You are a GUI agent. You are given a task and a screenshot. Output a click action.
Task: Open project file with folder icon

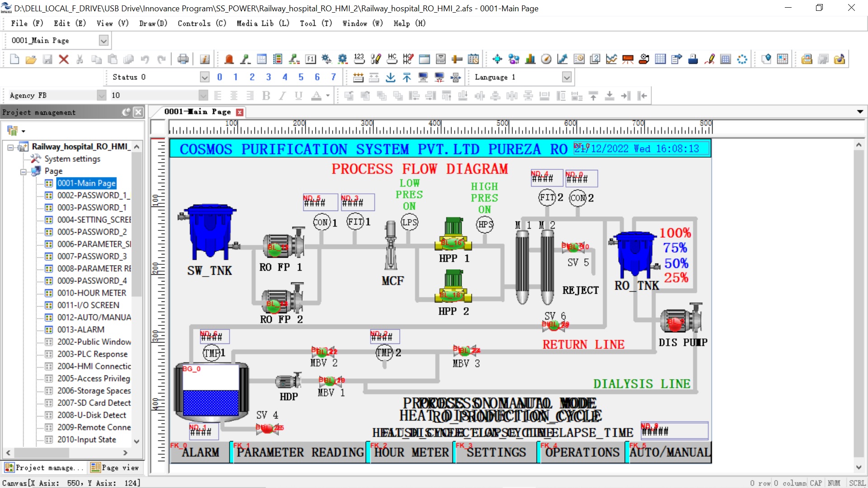(31, 59)
